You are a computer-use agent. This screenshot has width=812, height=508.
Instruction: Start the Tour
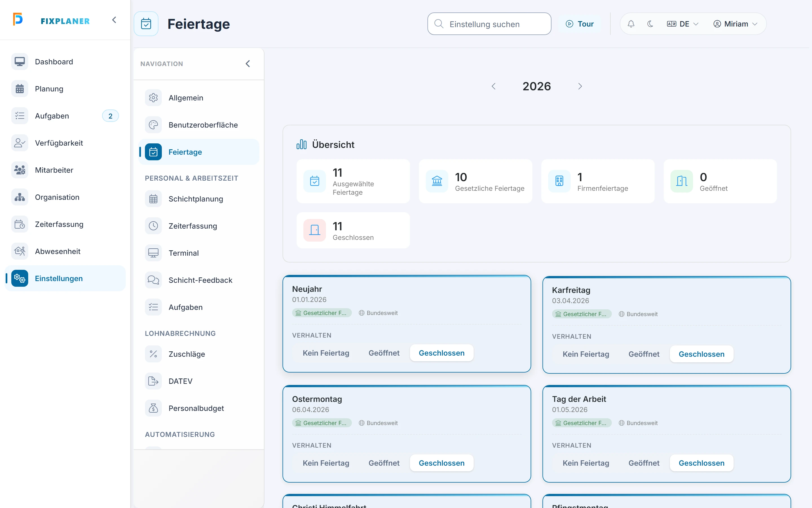coord(580,24)
